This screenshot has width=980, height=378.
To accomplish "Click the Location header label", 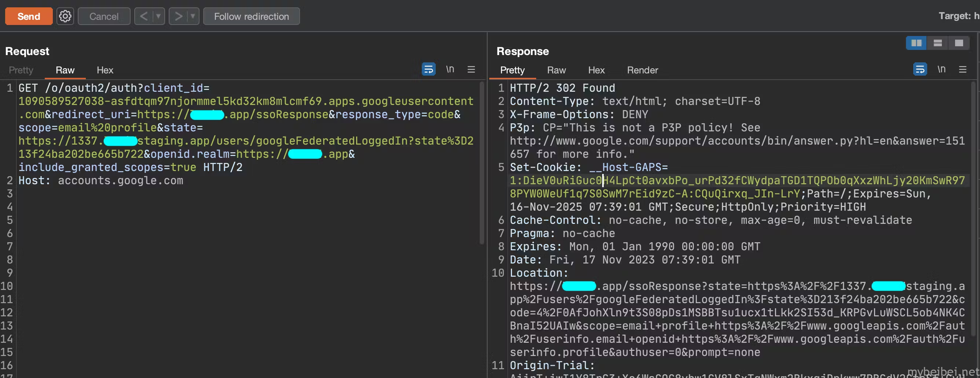I will point(539,273).
